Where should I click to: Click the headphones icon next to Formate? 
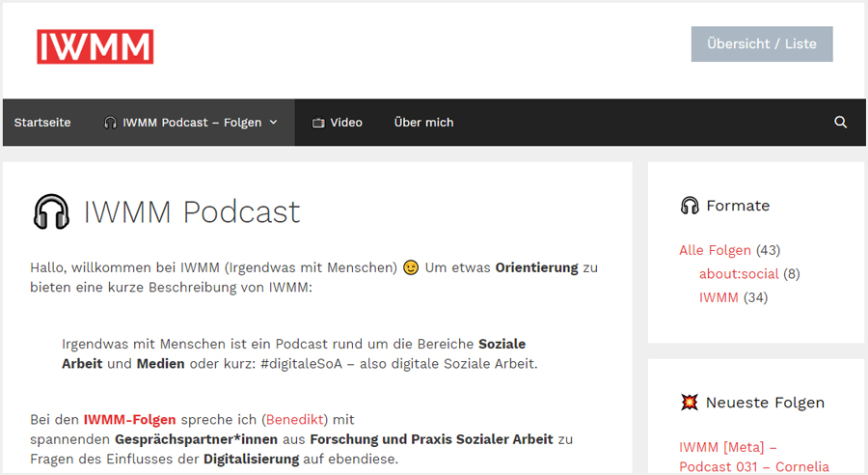click(x=690, y=206)
